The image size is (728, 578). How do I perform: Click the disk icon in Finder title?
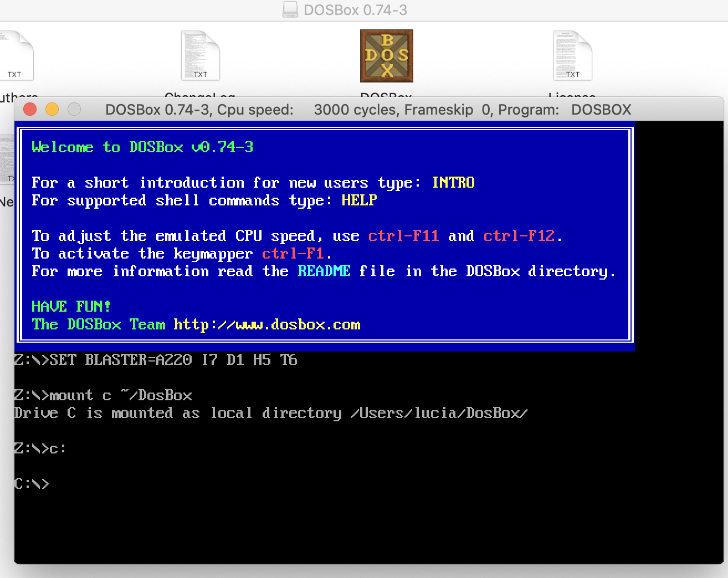pyautogui.click(x=290, y=9)
